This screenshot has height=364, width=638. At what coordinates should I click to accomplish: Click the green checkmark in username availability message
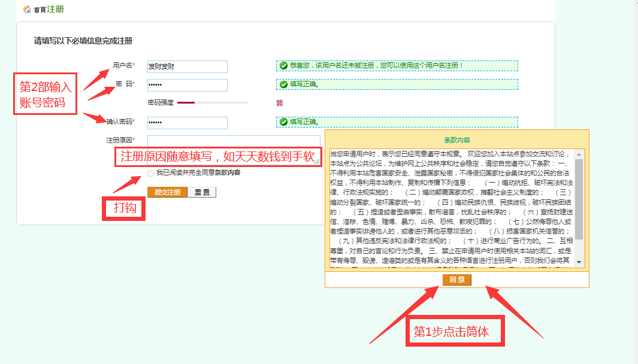(283, 65)
